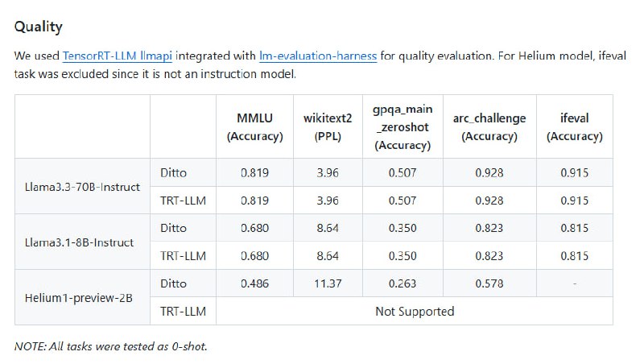Screen dimensions: 644x364
Task: Select the wikitext2 (PPL) column header
Action: point(328,126)
